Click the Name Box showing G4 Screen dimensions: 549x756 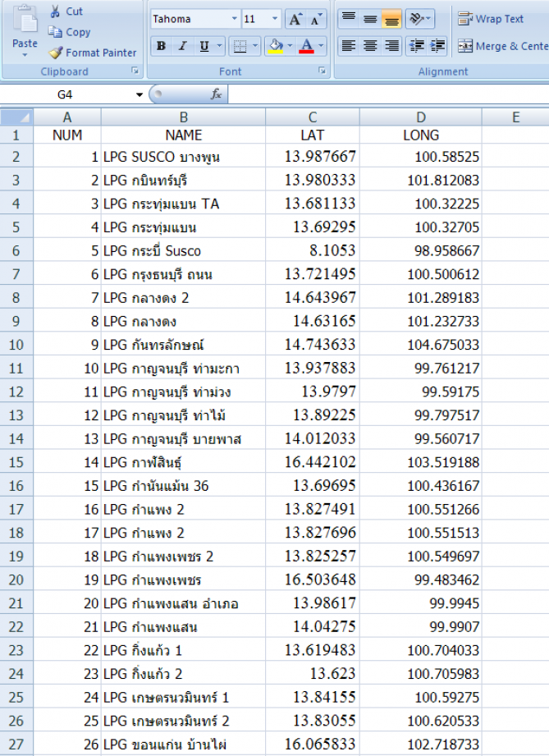[x=65, y=94]
